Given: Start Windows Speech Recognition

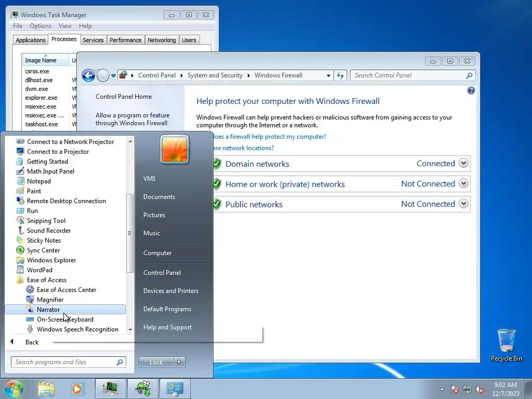Looking at the screenshot, I should (77, 329).
